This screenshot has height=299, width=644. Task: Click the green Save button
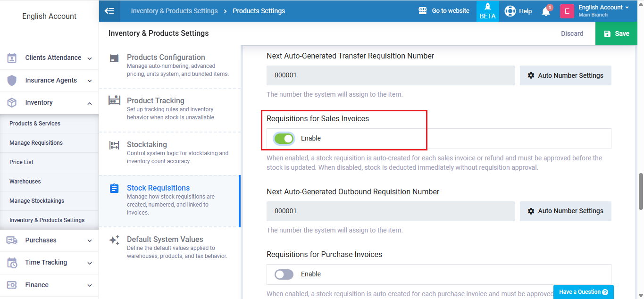(x=616, y=33)
